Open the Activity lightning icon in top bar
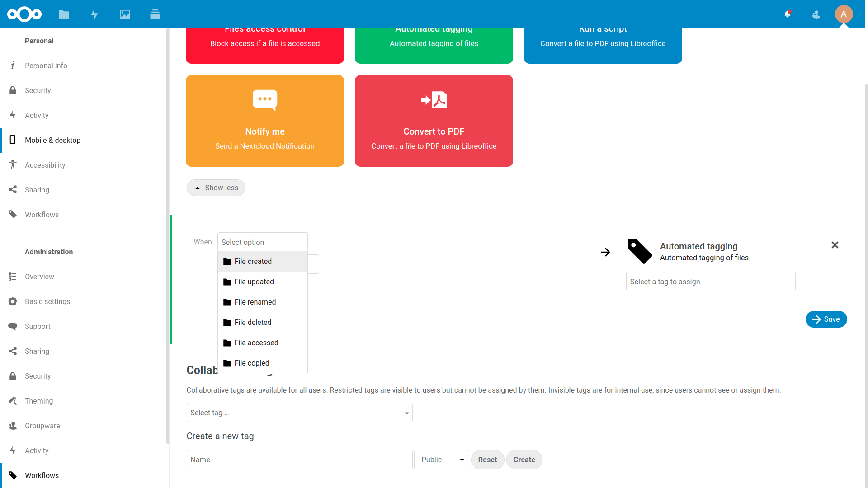 94,14
